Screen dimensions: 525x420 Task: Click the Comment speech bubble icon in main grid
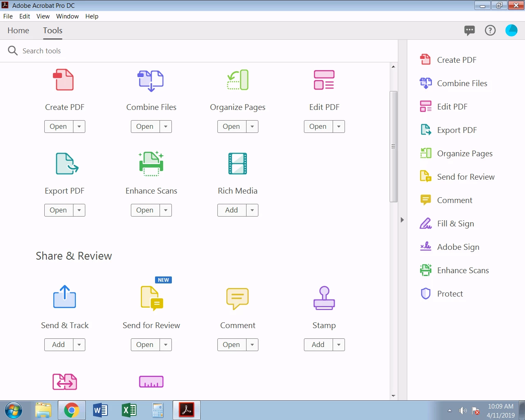pos(237,299)
